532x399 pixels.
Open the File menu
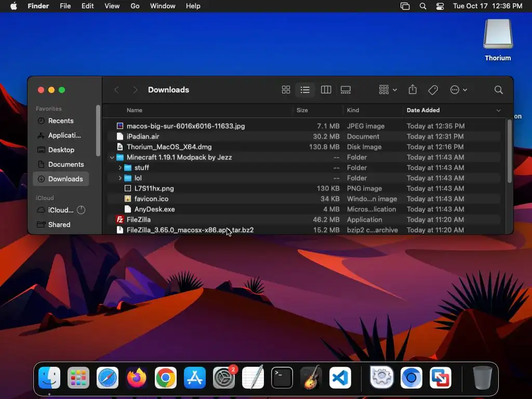click(65, 6)
